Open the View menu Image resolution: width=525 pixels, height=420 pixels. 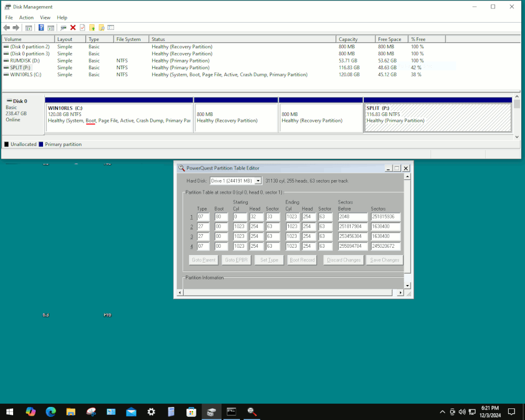pyautogui.click(x=45, y=17)
